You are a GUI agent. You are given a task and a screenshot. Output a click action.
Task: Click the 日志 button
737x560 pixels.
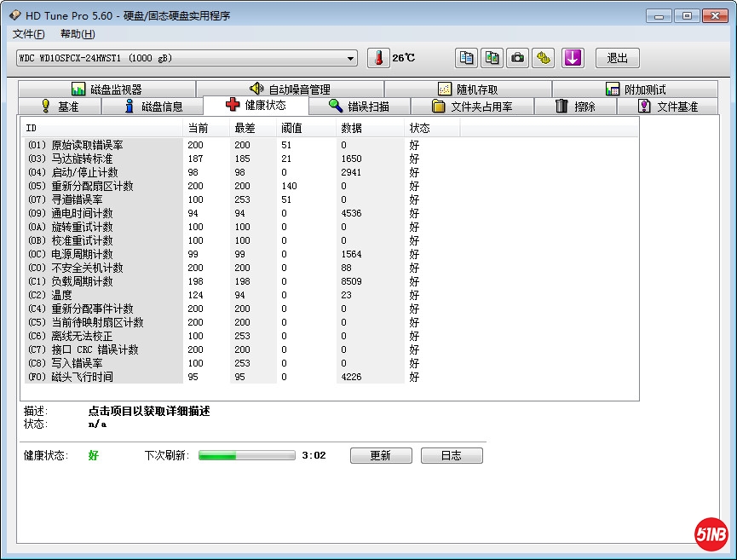click(451, 456)
